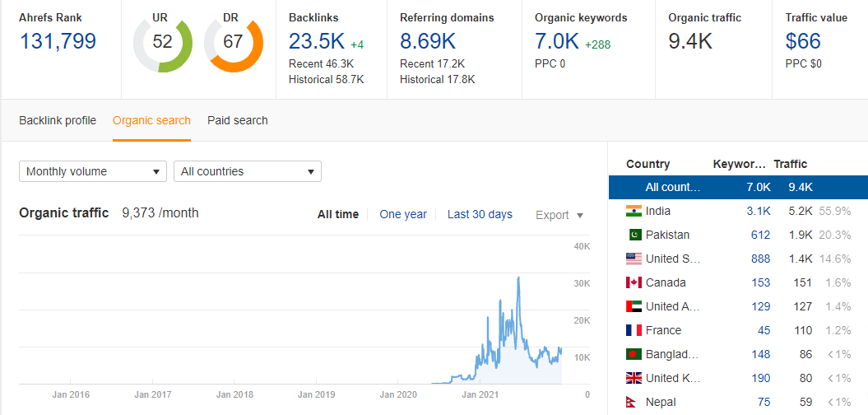The image size is (868, 415).
Task: Open Backlinks count 23.5K
Action: (317, 41)
